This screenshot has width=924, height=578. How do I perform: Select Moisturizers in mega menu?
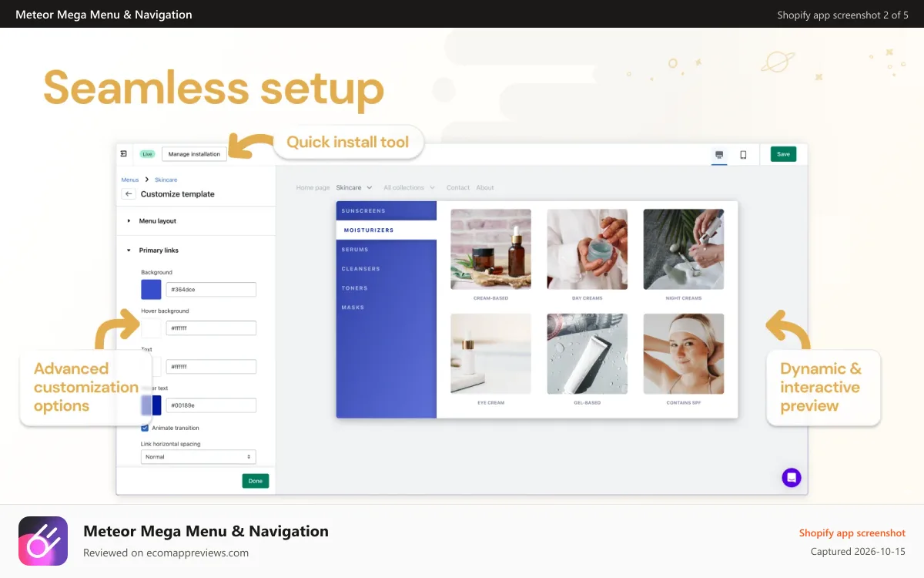(387, 230)
